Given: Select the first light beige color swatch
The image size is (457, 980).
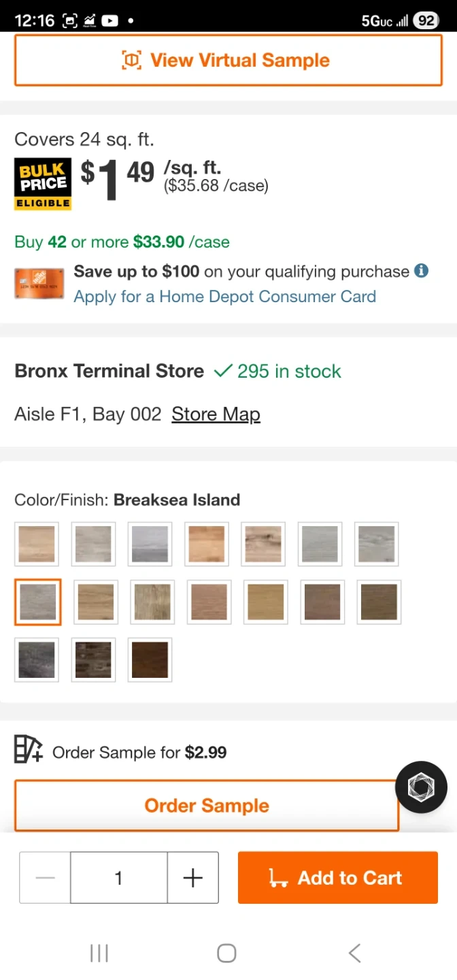Looking at the screenshot, I should (37, 544).
